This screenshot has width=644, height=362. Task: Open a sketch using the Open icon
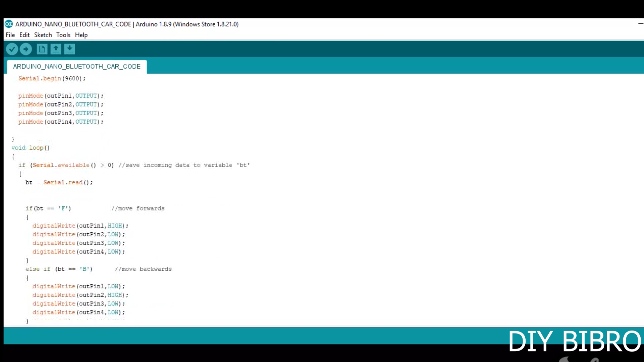click(x=56, y=49)
